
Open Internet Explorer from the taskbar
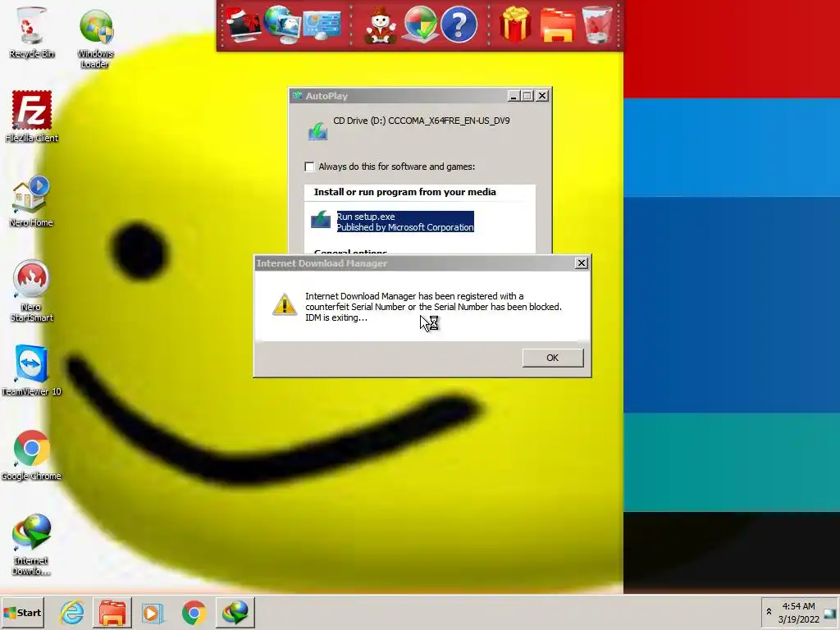[72, 612]
